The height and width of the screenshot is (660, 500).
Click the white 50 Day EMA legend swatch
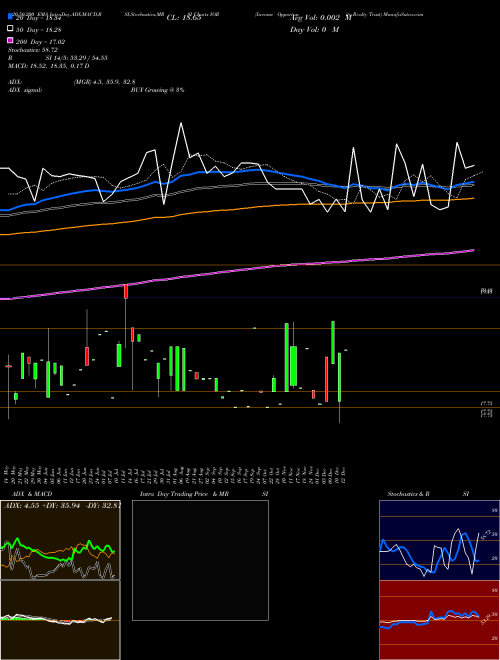[x=10, y=29]
